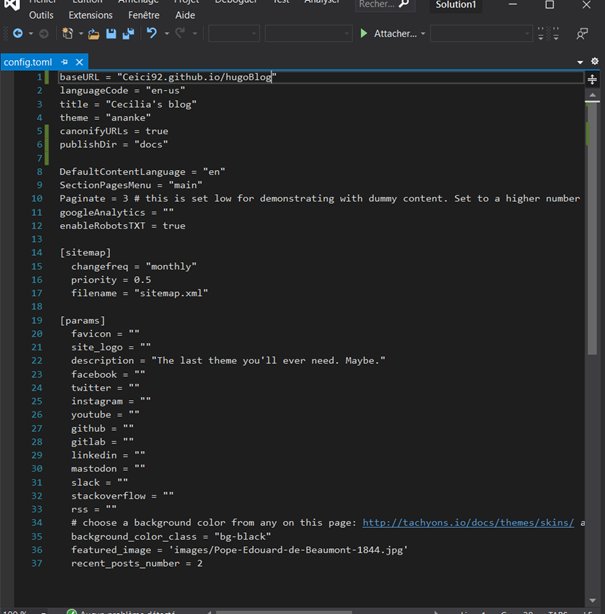Click the Paginate = 3 line
Image resolution: width=605 pixels, height=614 pixels.
click(x=320, y=199)
